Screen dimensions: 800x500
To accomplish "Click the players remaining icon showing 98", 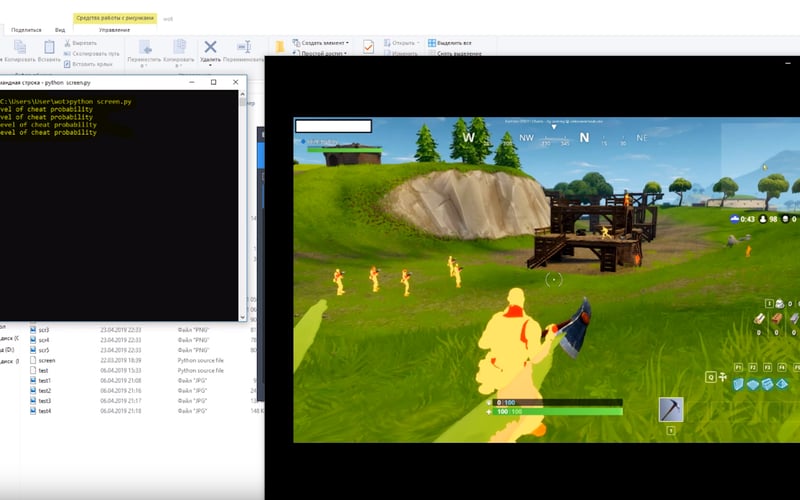I will 763,219.
